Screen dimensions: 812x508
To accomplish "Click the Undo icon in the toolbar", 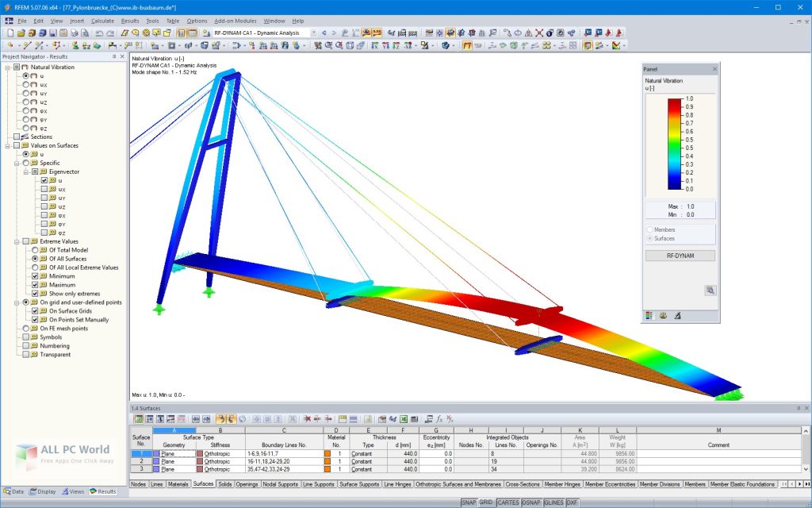I will coord(99,33).
